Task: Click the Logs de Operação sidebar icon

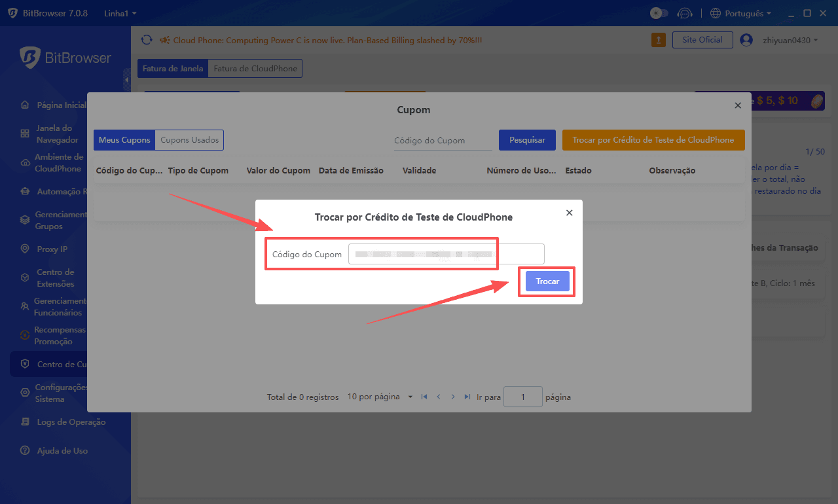Action: 25,422
